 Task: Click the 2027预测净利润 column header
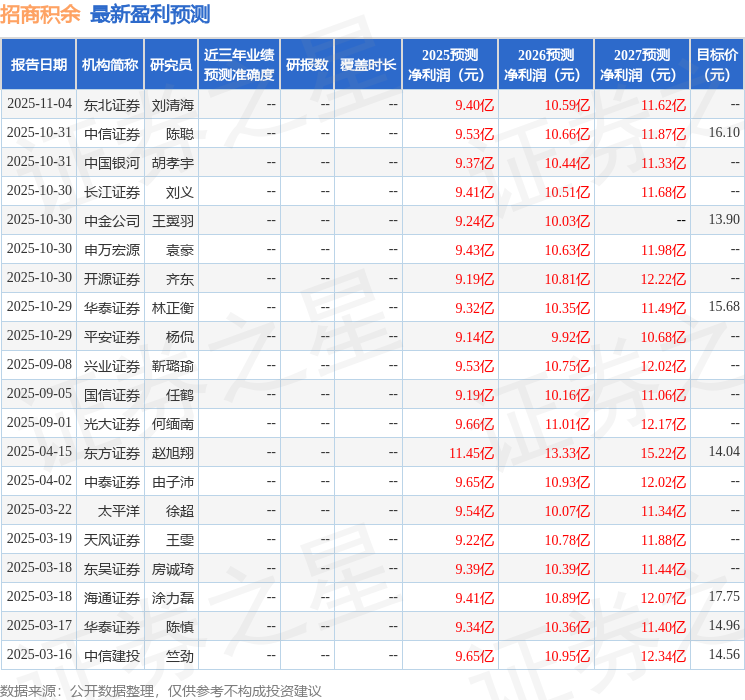642,65
